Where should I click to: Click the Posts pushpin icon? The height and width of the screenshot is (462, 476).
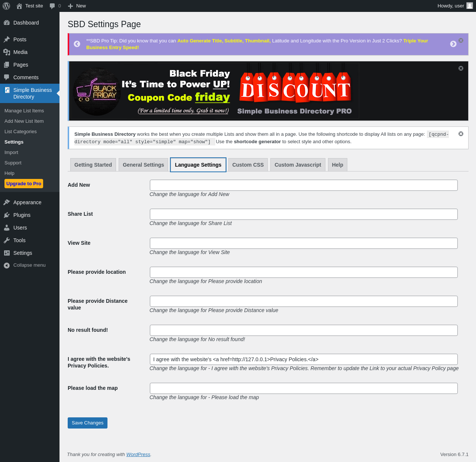click(7, 39)
